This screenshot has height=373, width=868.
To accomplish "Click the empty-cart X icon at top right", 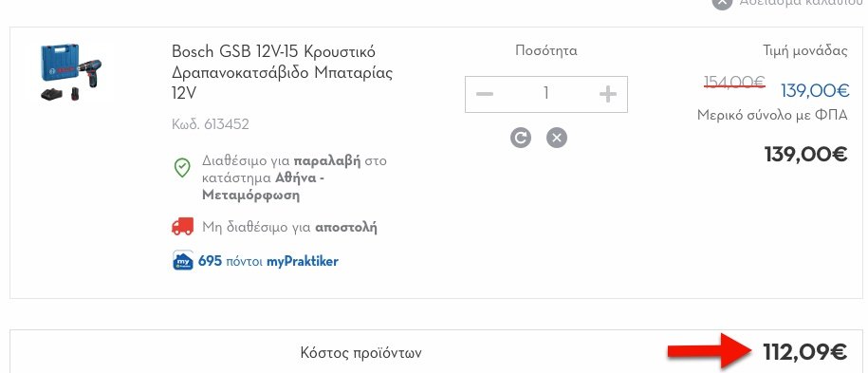I will pyautogui.click(x=722, y=3).
